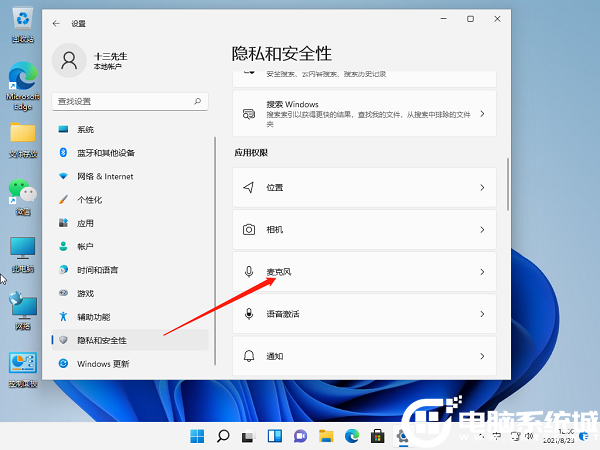
Task: Open the yellow folder on the desktop
Action: [23, 140]
